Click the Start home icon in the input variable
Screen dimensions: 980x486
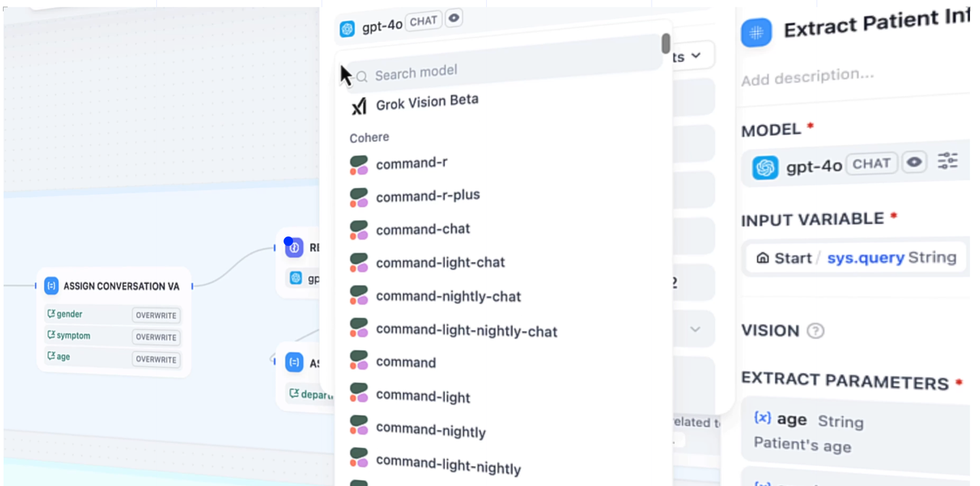[x=763, y=258]
